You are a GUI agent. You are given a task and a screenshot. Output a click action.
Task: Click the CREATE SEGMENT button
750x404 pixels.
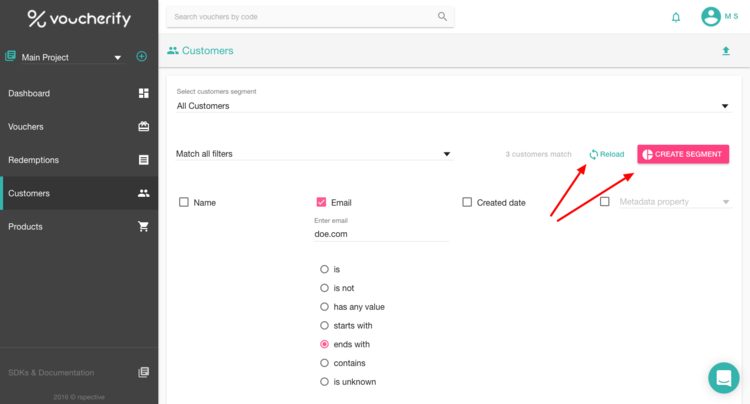click(683, 154)
